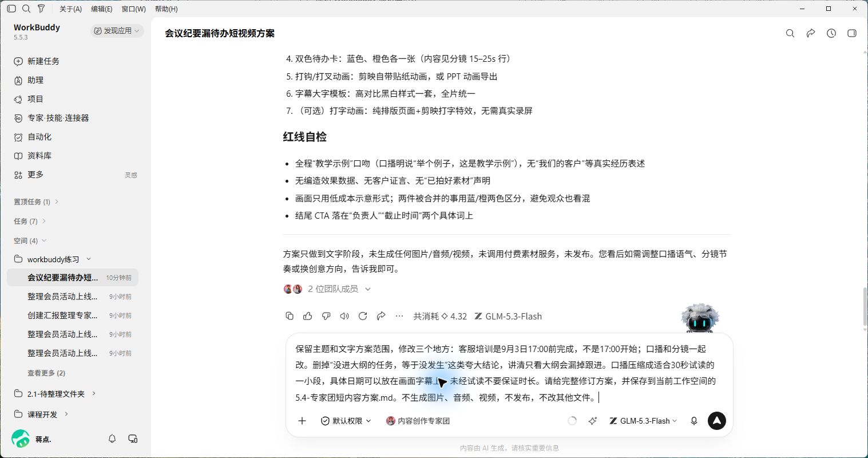Toggle the right side panel icon
Viewport: 868px width, 458px height.
852,33
